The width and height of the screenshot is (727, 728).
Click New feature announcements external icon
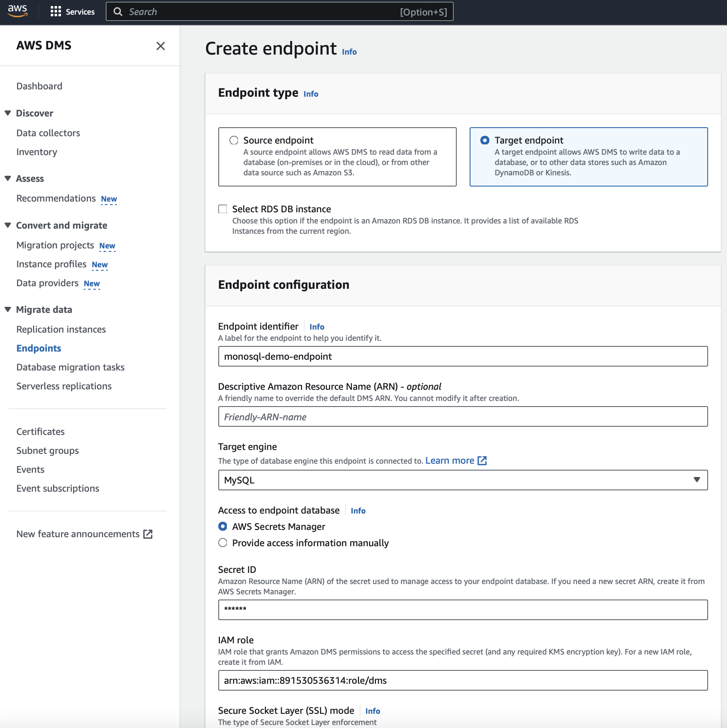148,534
